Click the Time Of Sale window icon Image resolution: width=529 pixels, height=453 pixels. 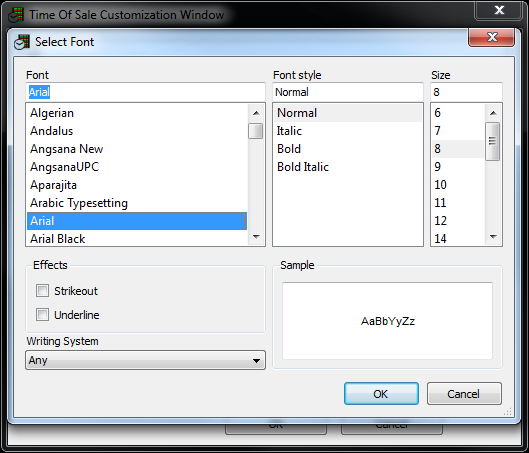[x=16, y=15]
